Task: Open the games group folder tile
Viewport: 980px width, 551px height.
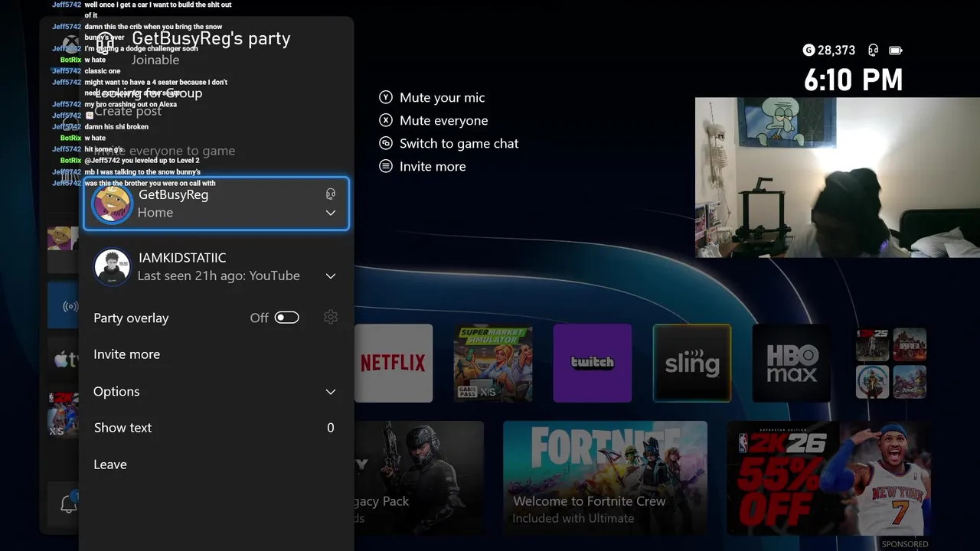Action: coord(891,363)
